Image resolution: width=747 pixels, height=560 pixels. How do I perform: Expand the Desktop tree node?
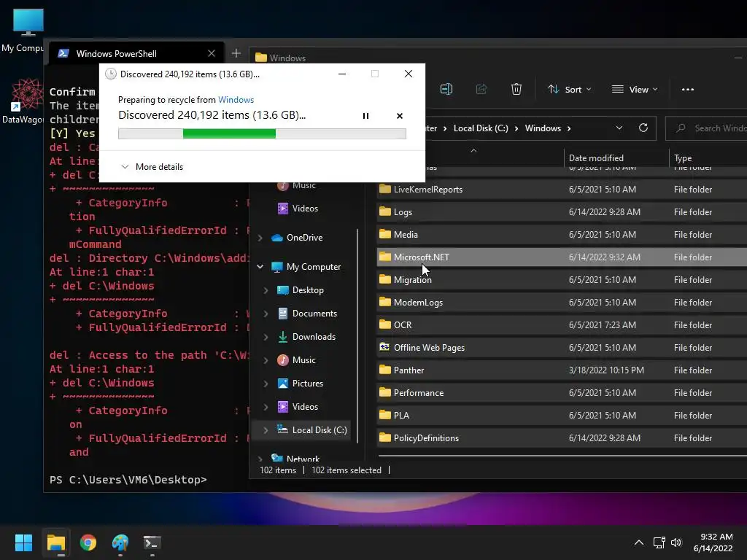(266, 290)
